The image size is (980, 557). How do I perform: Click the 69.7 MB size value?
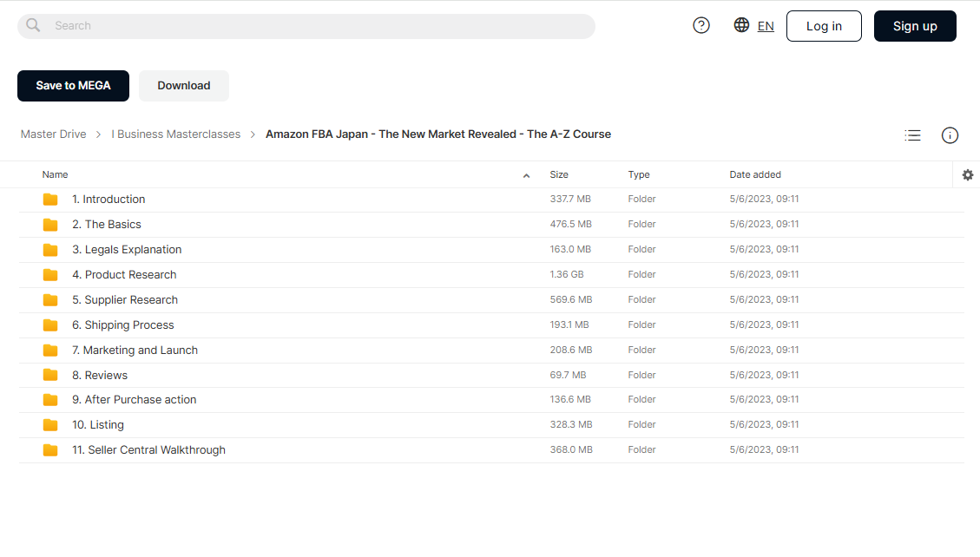point(569,376)
